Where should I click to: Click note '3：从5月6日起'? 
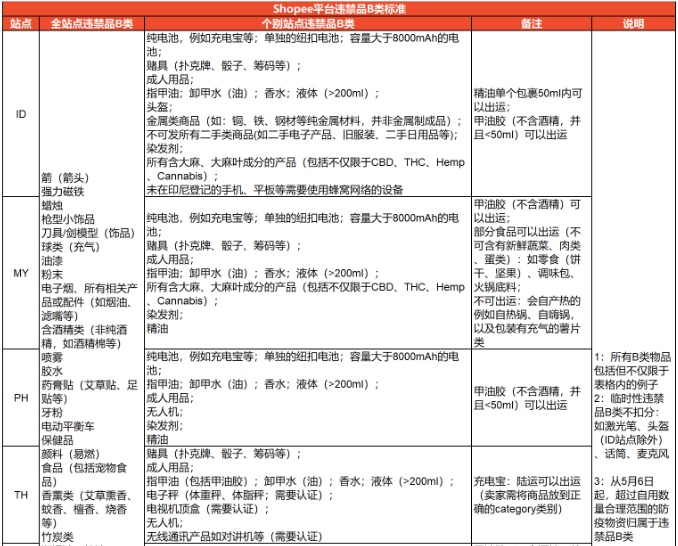(x=632, y=509)
